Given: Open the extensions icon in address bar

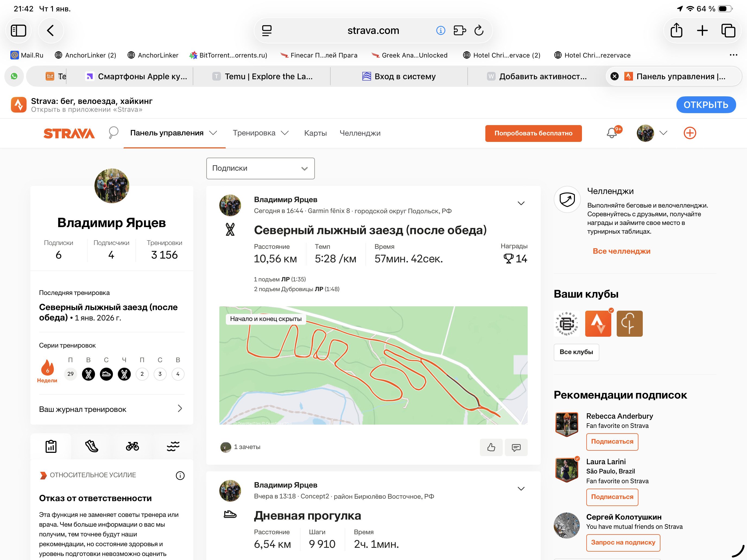Looking at the screenshot, I should [460, 30].
